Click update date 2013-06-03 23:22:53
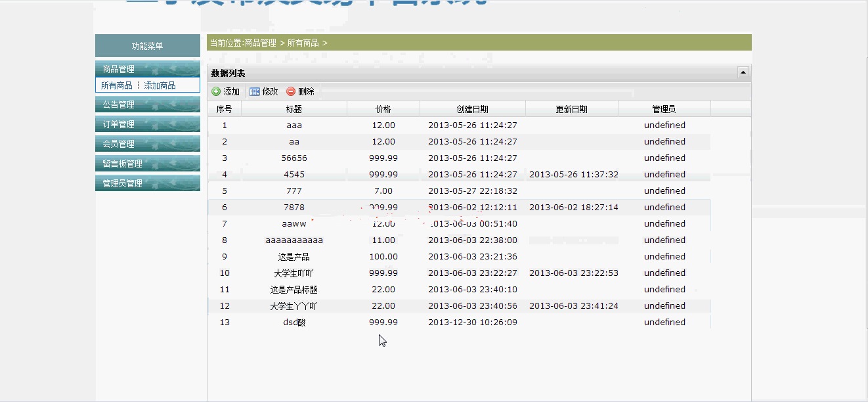Viewport: 868px width, 402px height. click(x=574, y=273)
